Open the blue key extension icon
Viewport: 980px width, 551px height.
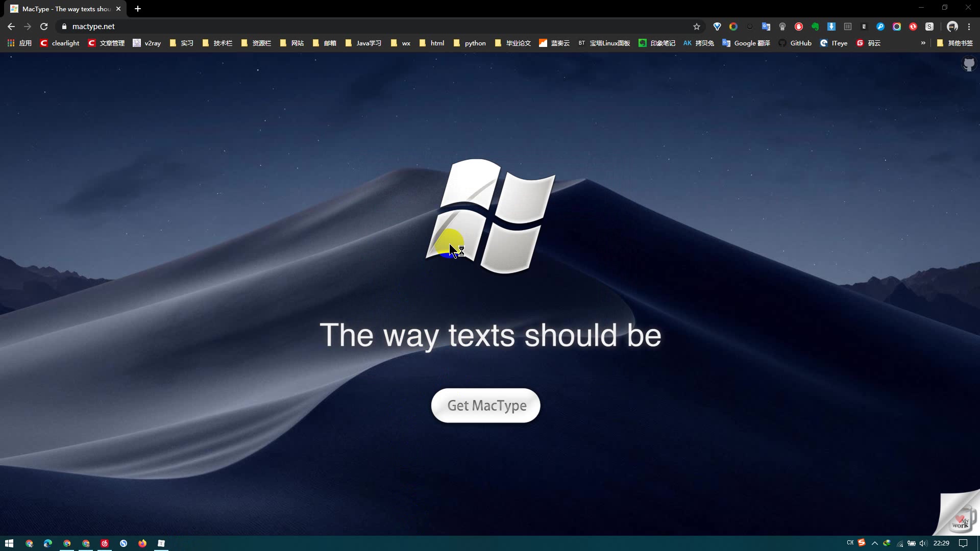coord(880,27)
